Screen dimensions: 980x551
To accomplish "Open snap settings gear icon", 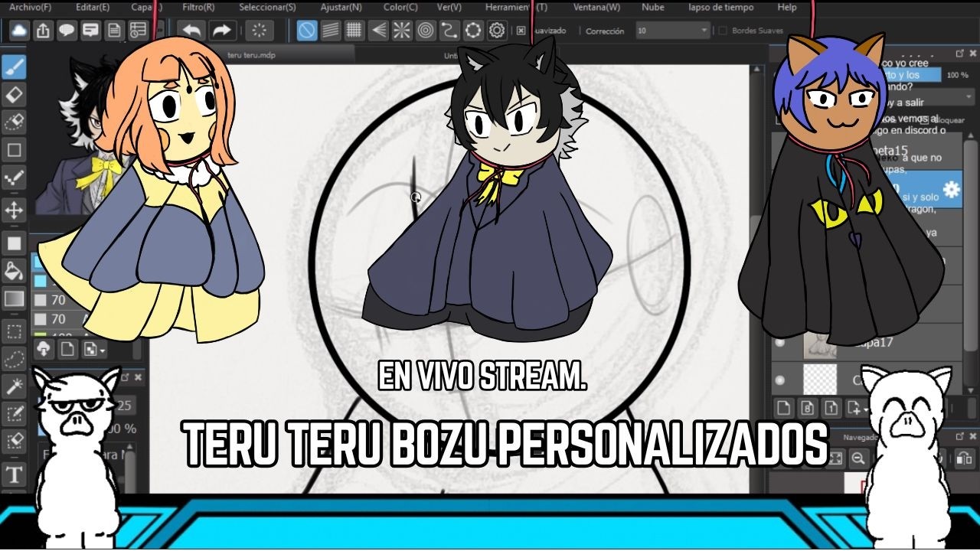I will [x=497, y=31].
